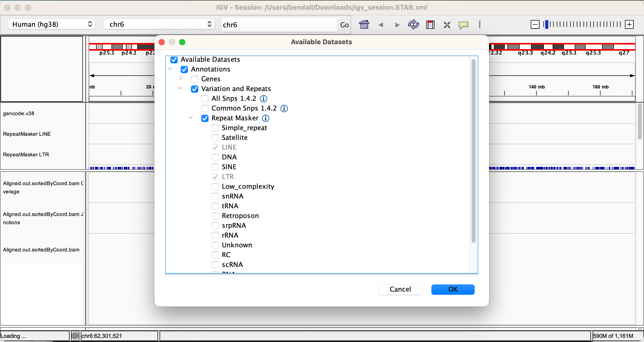Enable the Common Snps 1.4.2 checkbox

pos(205,109)
